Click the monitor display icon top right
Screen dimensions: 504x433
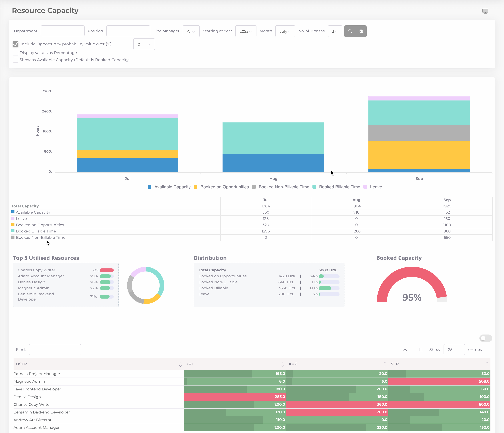pyautogui.click(x=485, y=11)
